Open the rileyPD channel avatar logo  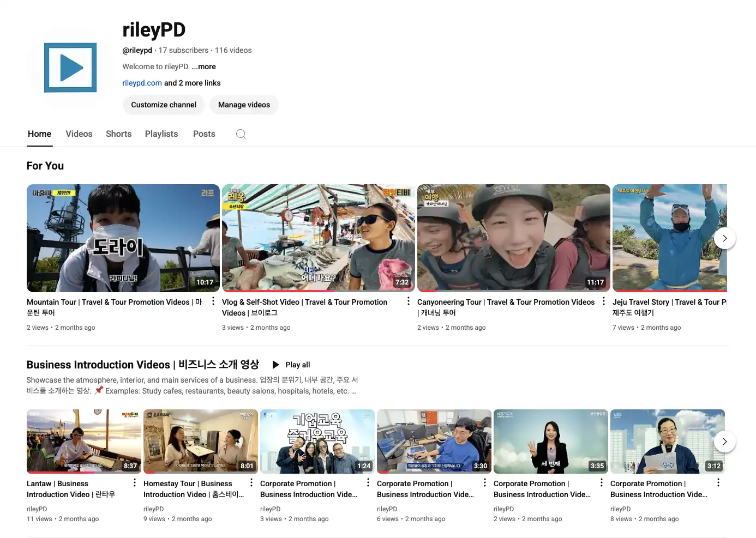coord(70,68)
